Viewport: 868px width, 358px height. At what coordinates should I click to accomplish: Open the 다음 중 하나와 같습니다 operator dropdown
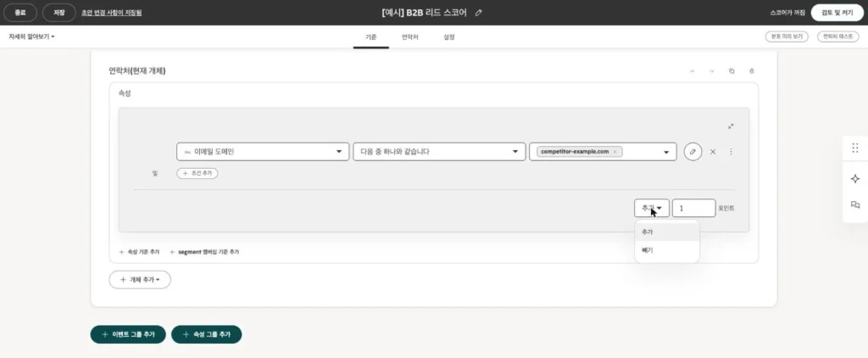click(x=439, y=152)
